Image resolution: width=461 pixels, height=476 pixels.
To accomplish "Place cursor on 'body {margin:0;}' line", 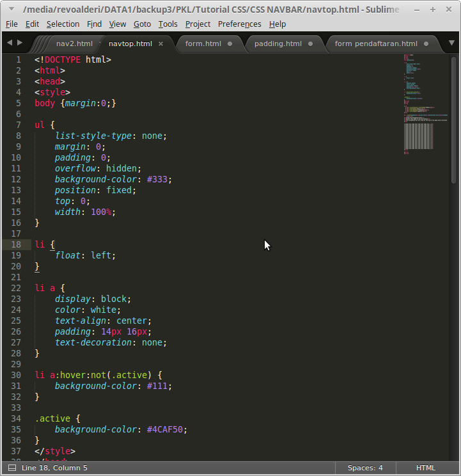I will tap(75, 103).
